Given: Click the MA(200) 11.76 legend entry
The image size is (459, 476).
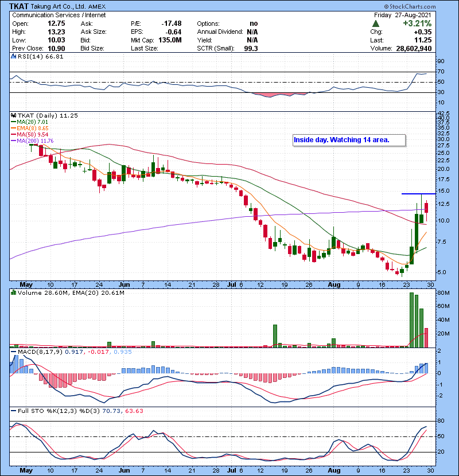Looking at the screenshot, I should (x=32, y=141).
